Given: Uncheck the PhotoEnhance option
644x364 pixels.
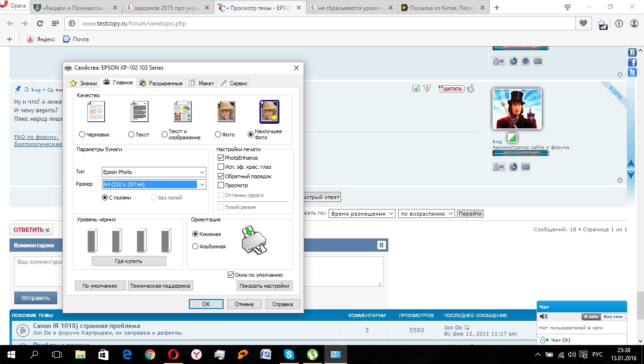Looking at the screenshot, I should tap(221, 158).
